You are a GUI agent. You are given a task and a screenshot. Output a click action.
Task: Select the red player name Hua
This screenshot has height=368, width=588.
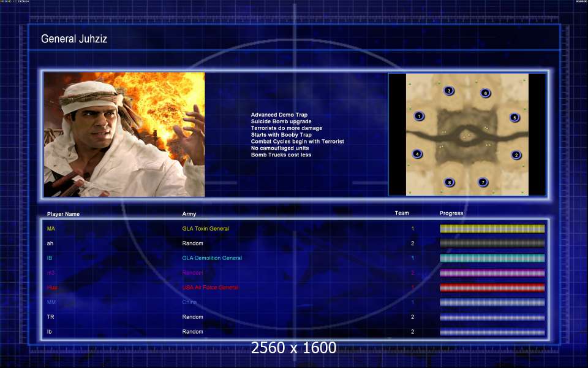(x=52, y=287)
